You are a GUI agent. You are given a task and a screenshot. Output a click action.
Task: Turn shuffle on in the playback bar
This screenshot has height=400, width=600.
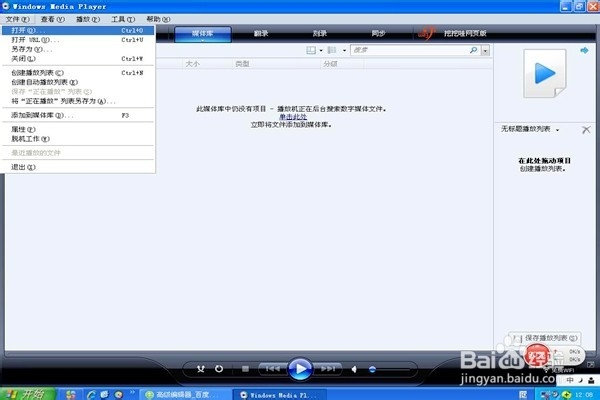[201, 369]
